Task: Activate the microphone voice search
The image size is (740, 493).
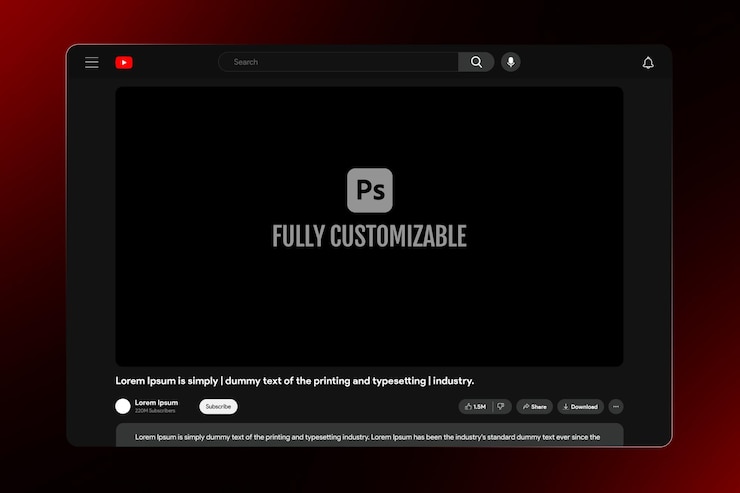Action: [x=511, y=62]
